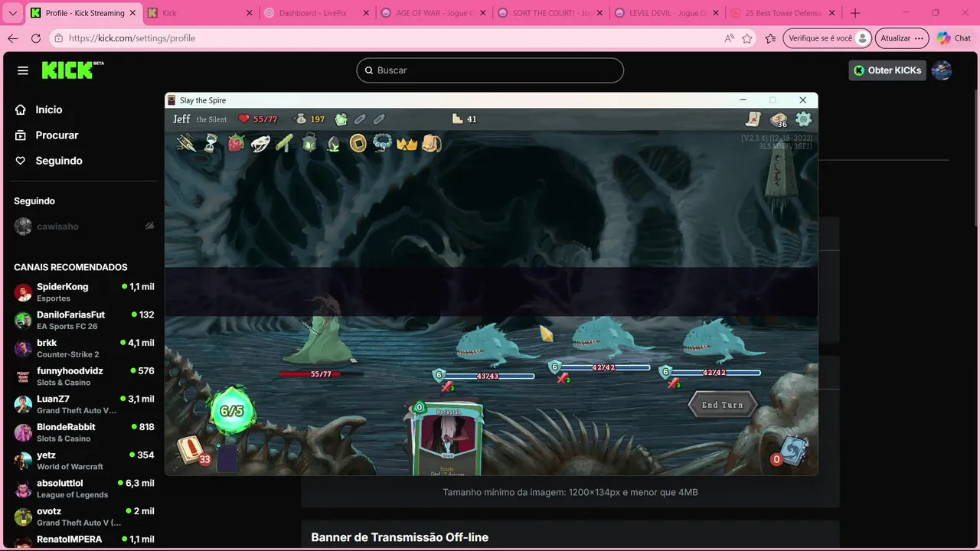
Task: Click the Obter KICKs button
Action: [887, 70]
